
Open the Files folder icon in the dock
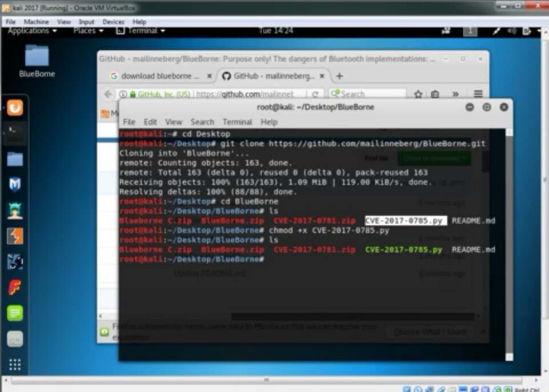pos(15,159)
